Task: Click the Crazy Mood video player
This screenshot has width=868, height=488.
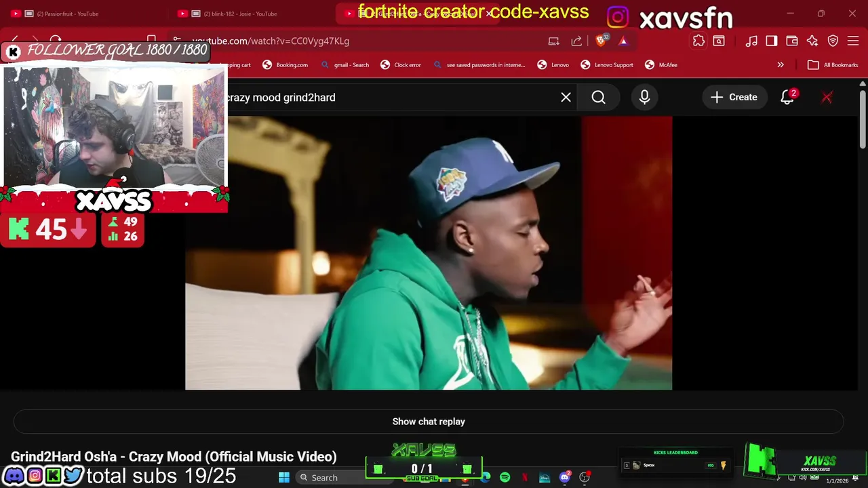Action: tap(429, 253)
